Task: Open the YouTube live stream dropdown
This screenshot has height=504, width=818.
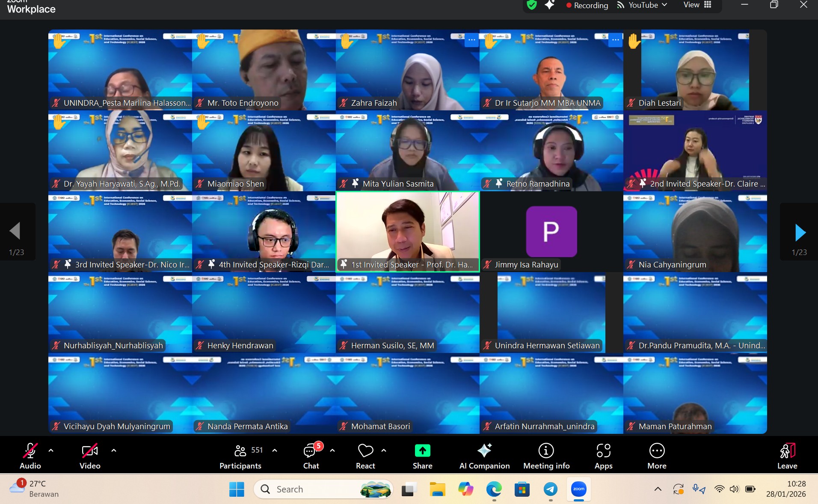Action: pos(664,6)
